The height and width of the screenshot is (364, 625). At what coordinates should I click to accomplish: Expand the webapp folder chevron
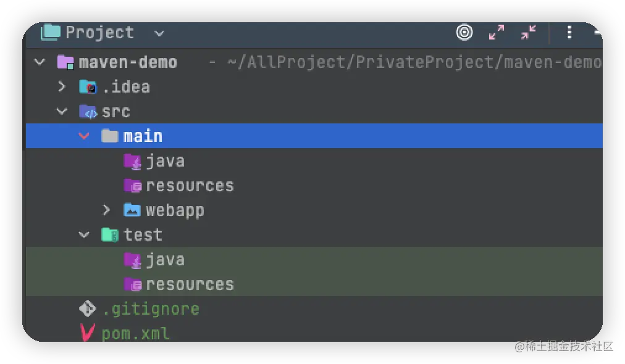click(106, 210)
